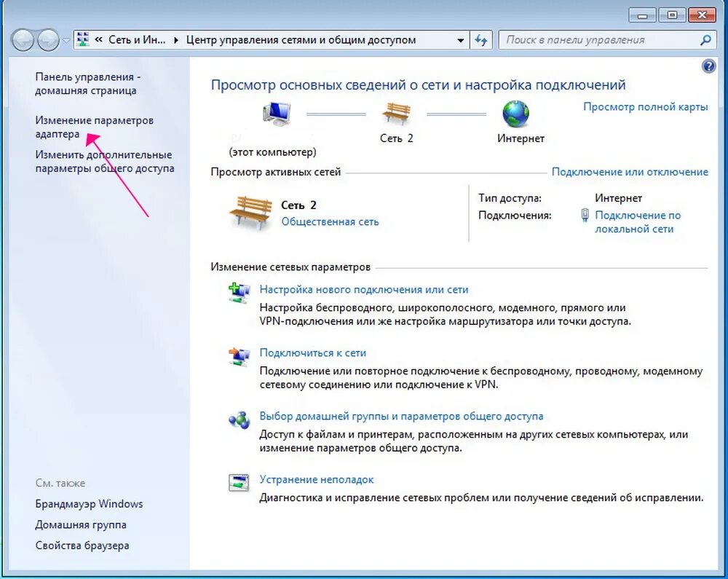Viewport: 728px width, 579px height.
Task: Click the 'Тип доступа:' label
Action: pyautogui.click(x=510, y=198)
